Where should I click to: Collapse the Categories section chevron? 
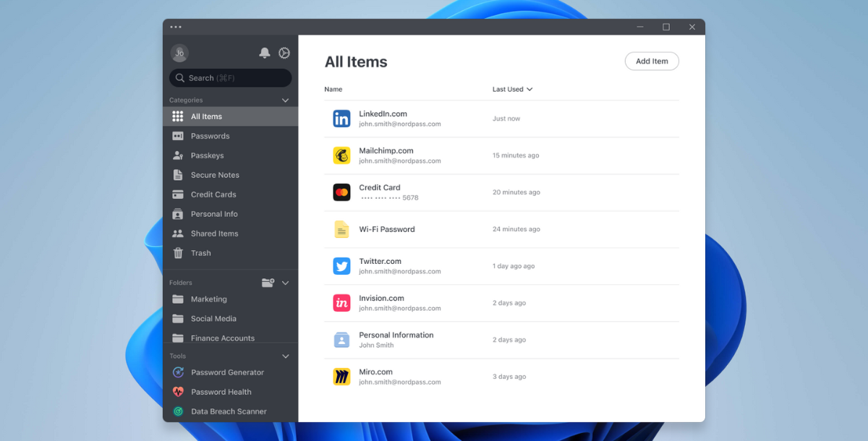tap(285, 100)
